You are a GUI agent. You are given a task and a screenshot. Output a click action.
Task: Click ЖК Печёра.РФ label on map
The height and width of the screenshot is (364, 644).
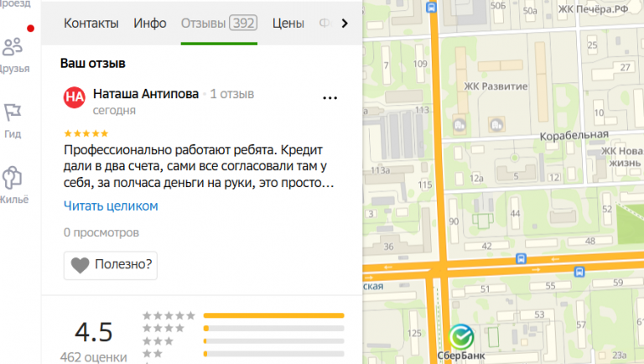593,9
